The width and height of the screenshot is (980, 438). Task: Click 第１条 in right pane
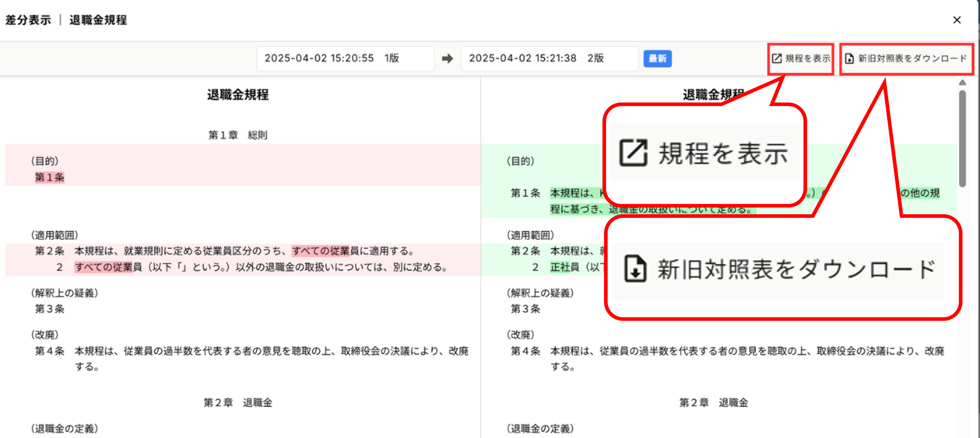pyautogui.click(x=526, y=193)
